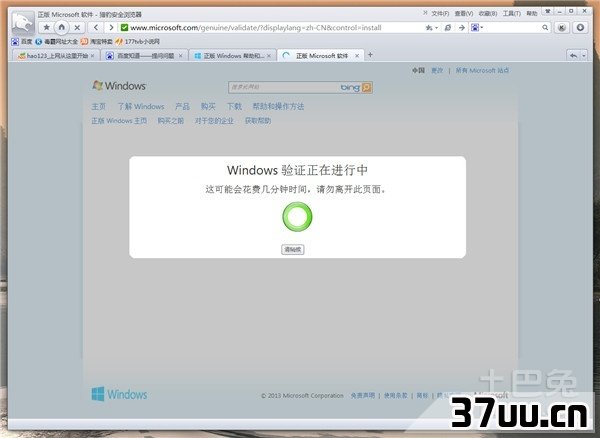Open the Baidu search engine selector dropdown

coord(477,28)
